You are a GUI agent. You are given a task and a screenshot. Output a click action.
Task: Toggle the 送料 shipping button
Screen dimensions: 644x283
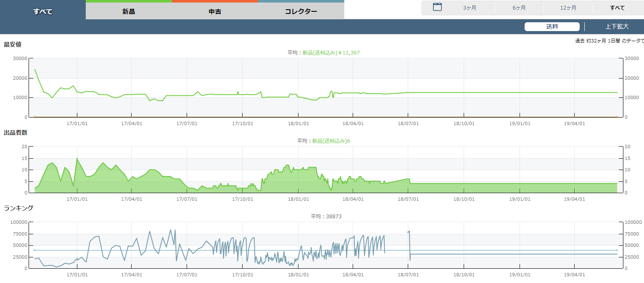[552, 26]
